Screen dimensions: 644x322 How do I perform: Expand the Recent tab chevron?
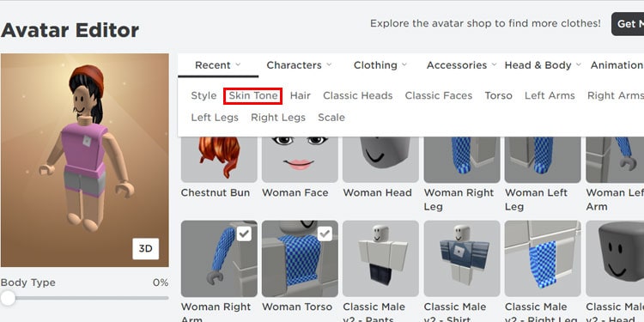pos(238,65)
